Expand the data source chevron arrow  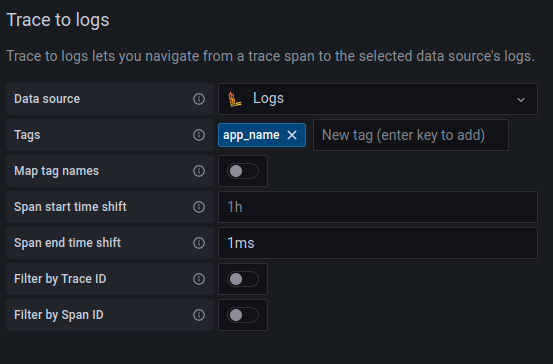tap(521, 100)
